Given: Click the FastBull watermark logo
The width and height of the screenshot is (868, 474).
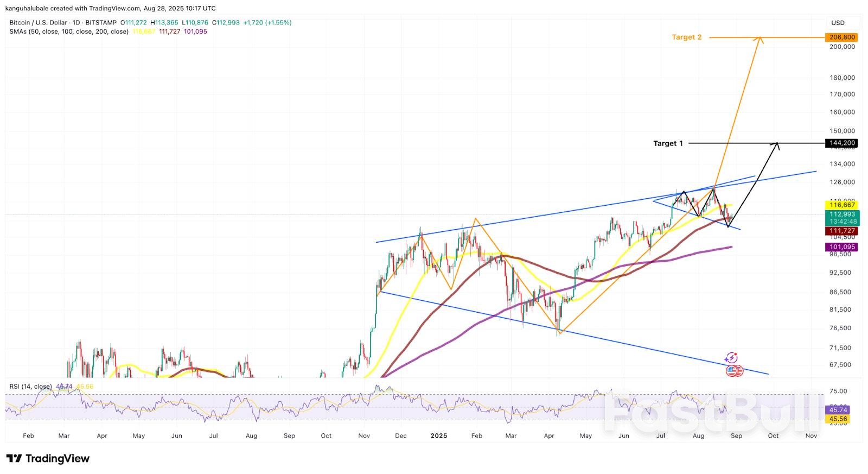Looking at the screenshot, I should pyautogui.click(x=711, y=410).
